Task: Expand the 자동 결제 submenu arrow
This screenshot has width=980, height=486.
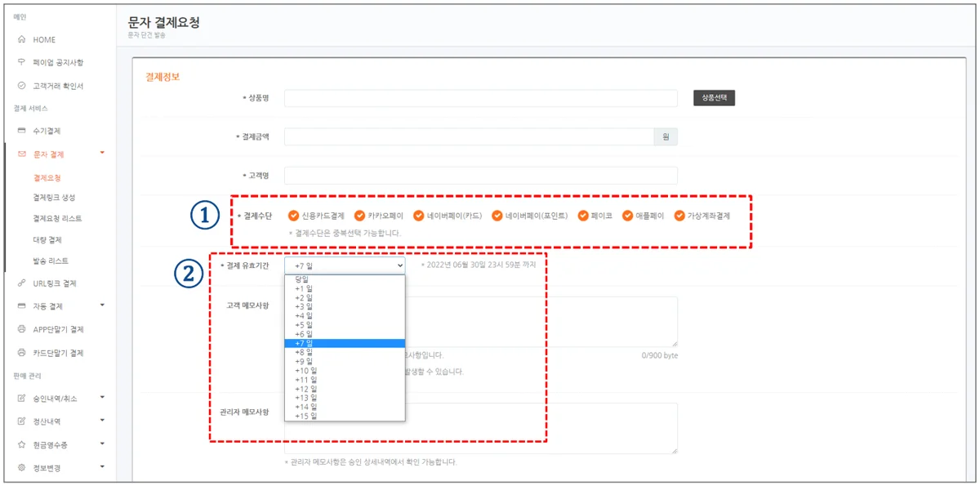Action: tap(102, 305)
